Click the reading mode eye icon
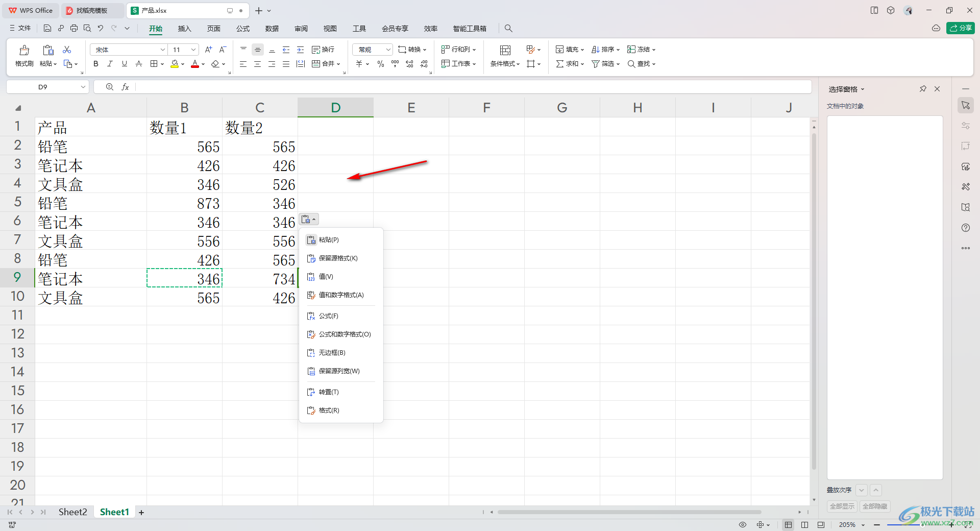The height and width of the screenshot is (531, 980). tap(743, 525)
